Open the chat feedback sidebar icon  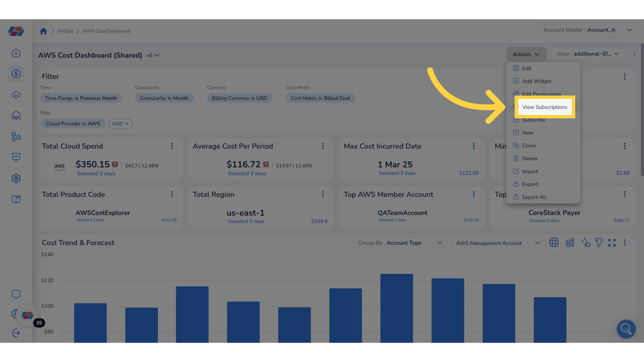click(x=16, y=294)
